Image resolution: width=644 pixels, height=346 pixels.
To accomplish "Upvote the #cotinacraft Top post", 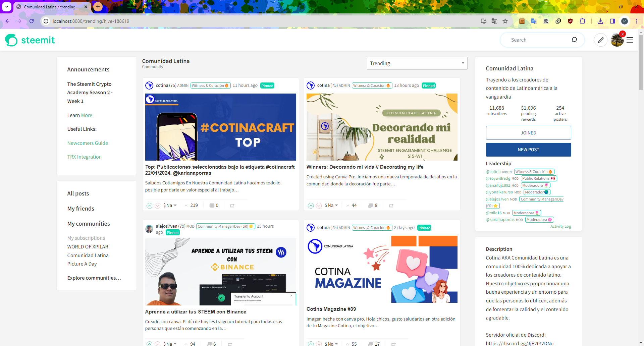I will 149,206.
